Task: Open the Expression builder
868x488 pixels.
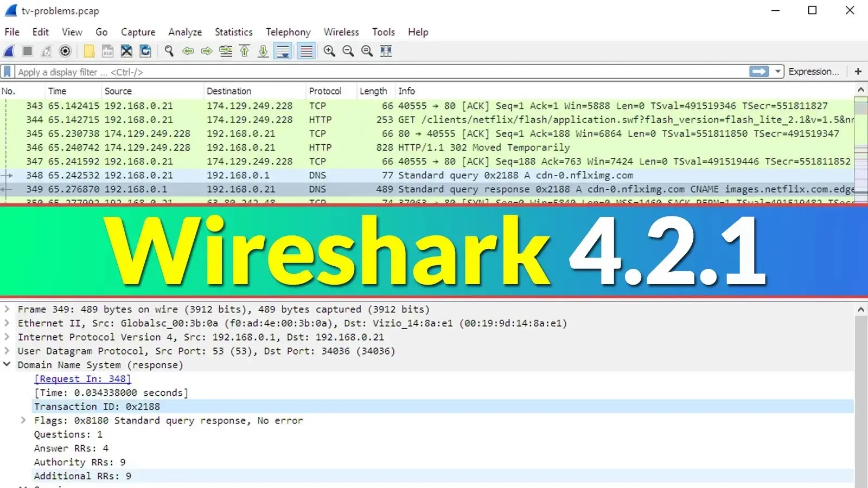Action: coord(813,72)
